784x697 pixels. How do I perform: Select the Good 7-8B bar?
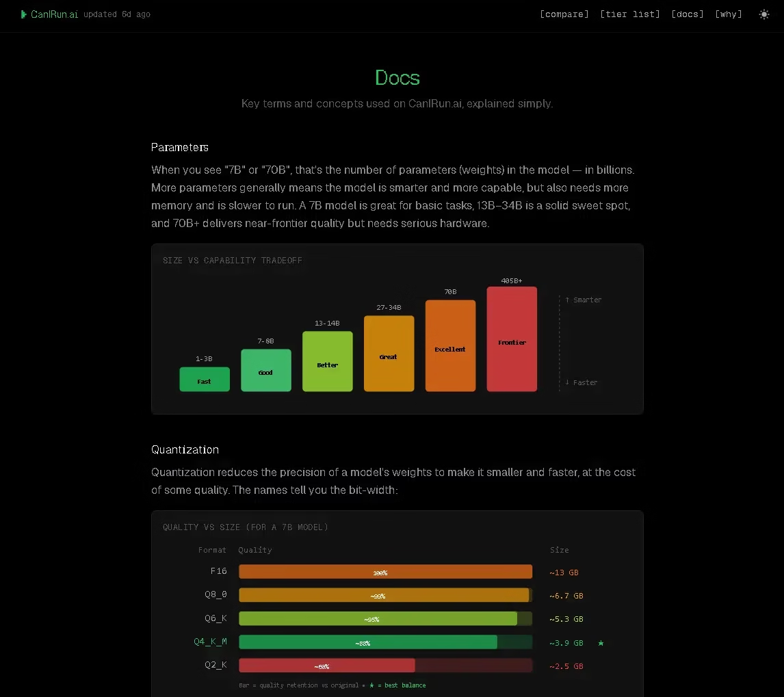[266, 371]
